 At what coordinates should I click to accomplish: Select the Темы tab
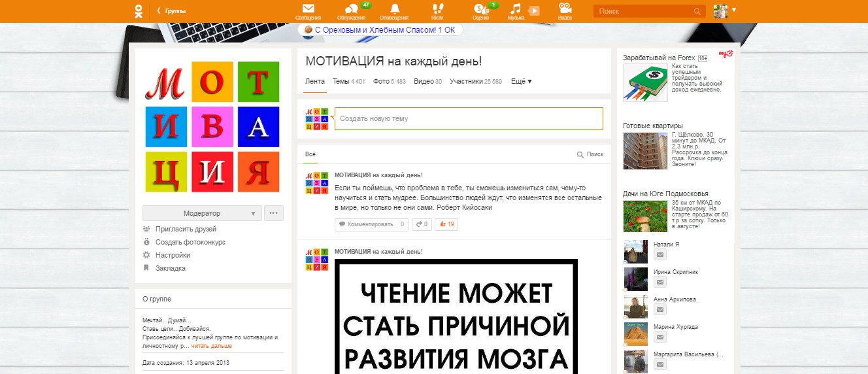348,82
